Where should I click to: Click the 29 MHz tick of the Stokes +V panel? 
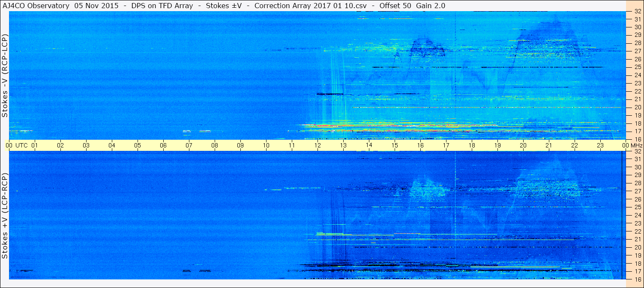pyautogui.click(x=637, y=175)
